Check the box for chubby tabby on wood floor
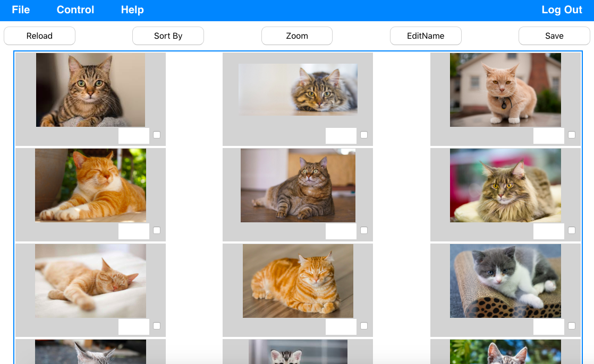 (x=364, y=230)
